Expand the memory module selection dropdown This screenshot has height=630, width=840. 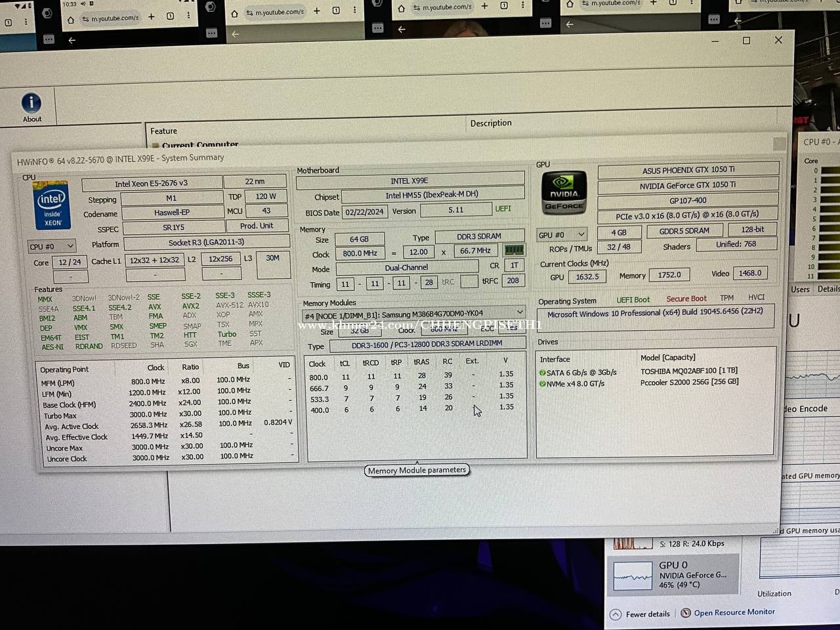tap(520, 312)
